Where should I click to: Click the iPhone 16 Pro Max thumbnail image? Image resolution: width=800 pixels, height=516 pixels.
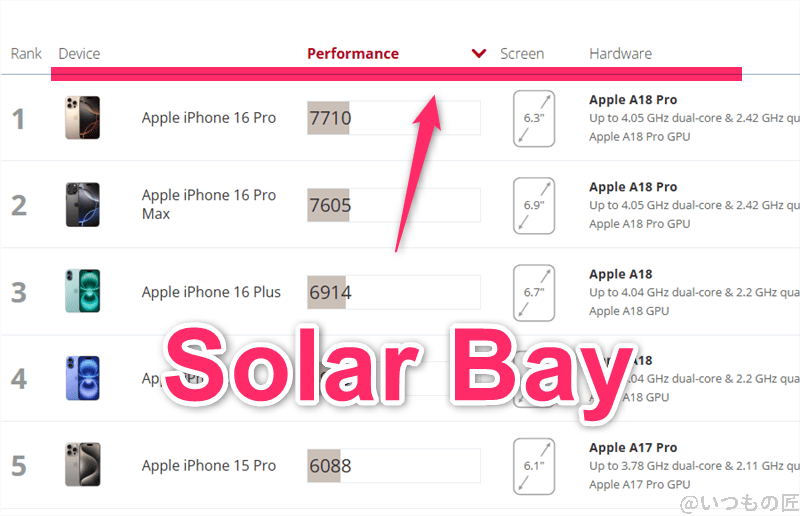[82, 205]
